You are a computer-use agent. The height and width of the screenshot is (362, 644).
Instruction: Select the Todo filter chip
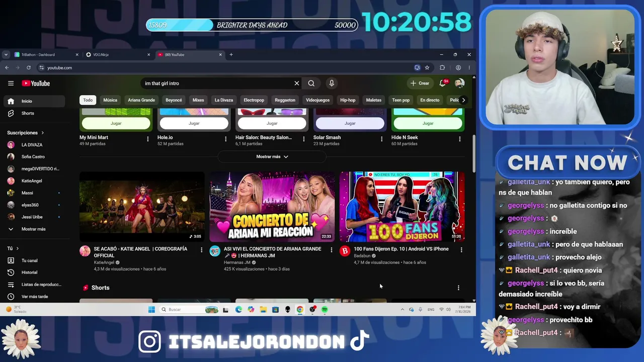coord(88,100)
